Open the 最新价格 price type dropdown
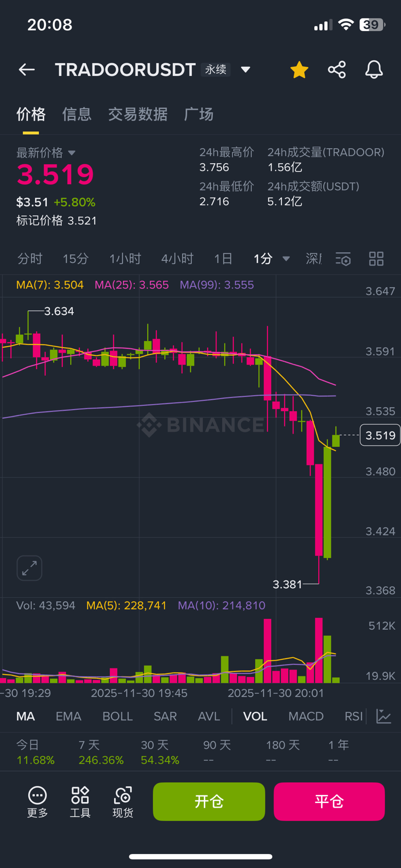 (x=72, y=153)
